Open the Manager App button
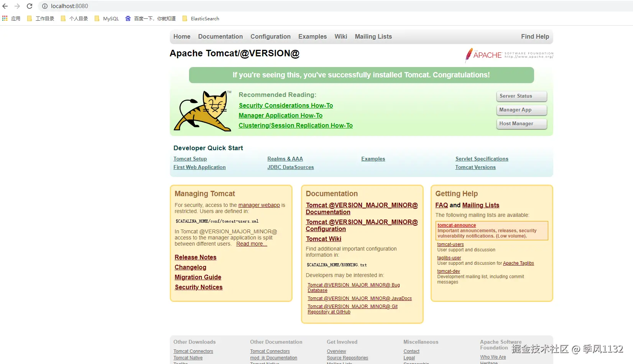 (x=521, y=110)
